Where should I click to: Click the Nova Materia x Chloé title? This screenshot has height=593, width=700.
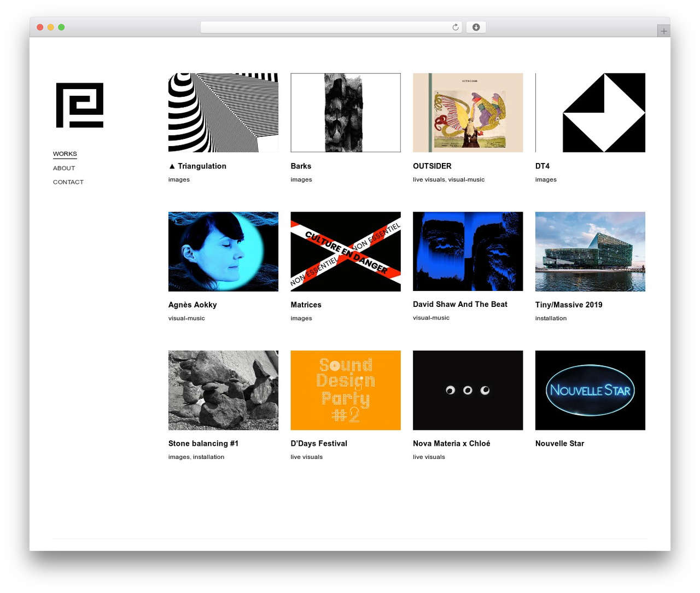tap(452, 444)
